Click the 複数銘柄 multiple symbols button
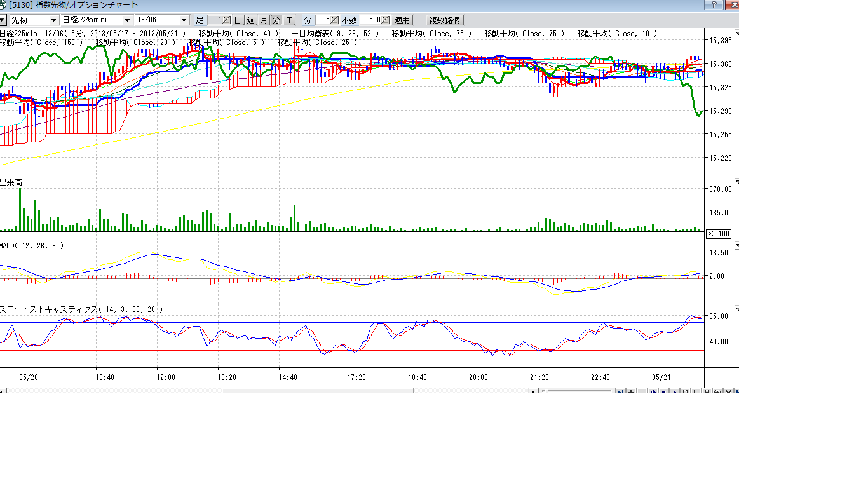Screen dimensions: 868x488 coord(445,20)
